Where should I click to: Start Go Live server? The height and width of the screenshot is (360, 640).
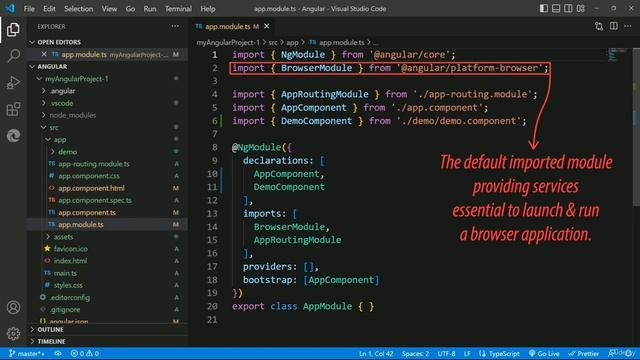pyautogui.click(x=544, y=353)
